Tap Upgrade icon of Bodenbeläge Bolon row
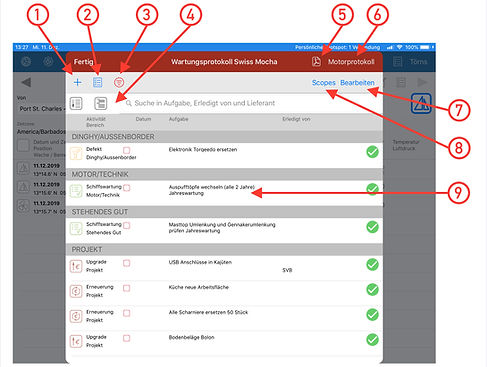 click(x=76, y=341)
